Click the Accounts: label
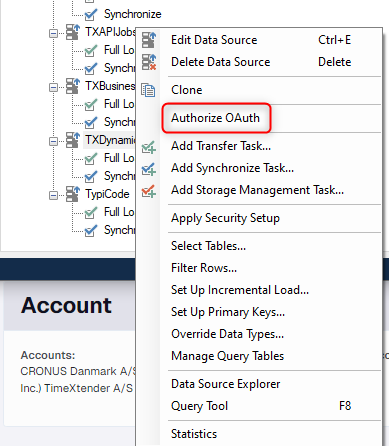Viewport: 389px width, 446px height. [x=48, y=355]
